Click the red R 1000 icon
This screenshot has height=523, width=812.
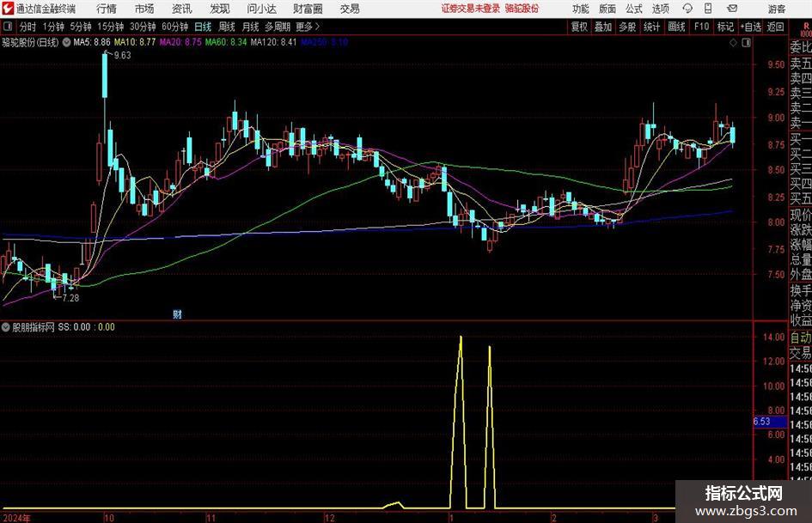tap(806, 29)
